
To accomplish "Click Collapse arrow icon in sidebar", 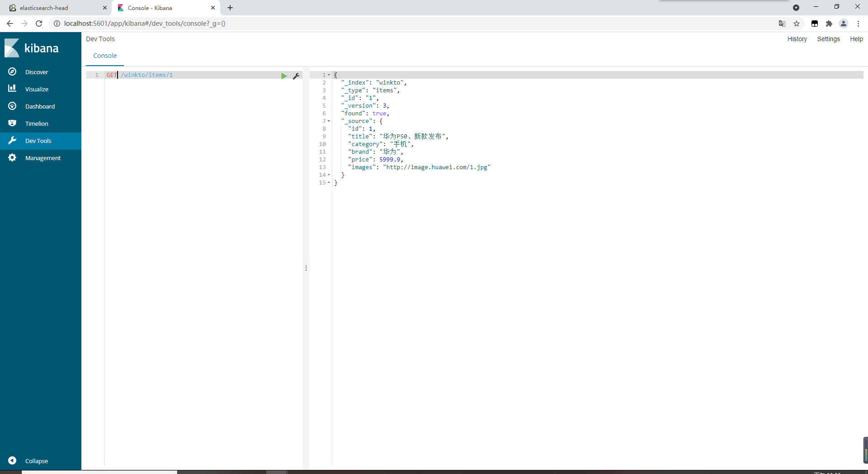I will 12,460.
